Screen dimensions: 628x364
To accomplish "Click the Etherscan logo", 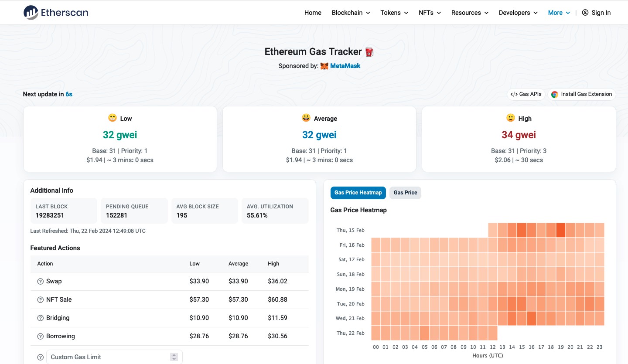I will [x=56, y=13].
